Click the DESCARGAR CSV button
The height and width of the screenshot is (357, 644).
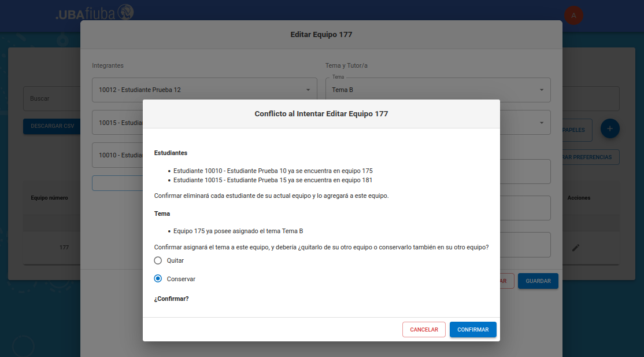(52, 126)
